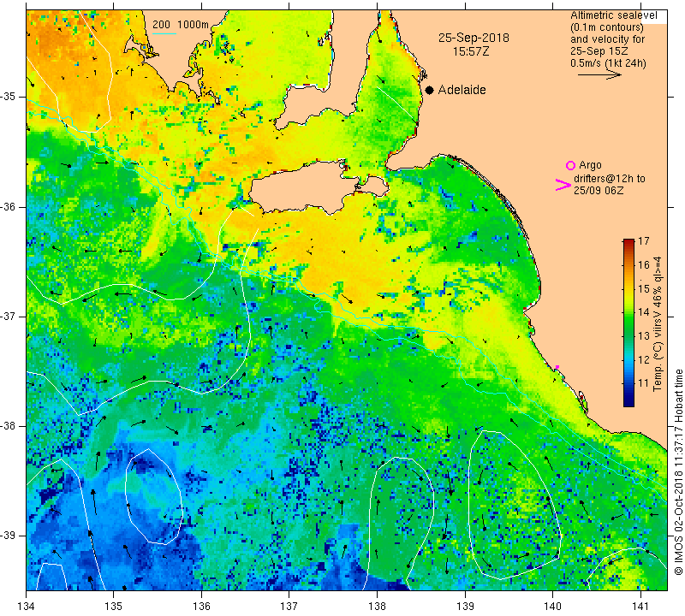Click the latitude axis label -37
Screen dimensions: 685x616
click(9, 316)
